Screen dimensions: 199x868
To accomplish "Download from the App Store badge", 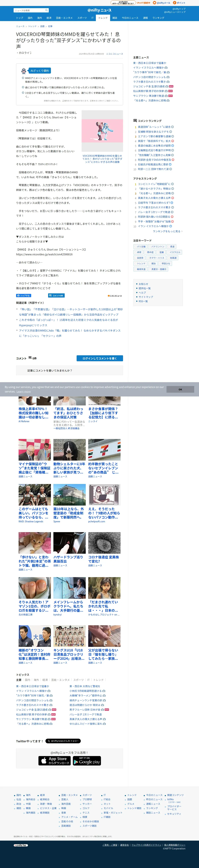I will pyautogui.click(x=54, y=761).
